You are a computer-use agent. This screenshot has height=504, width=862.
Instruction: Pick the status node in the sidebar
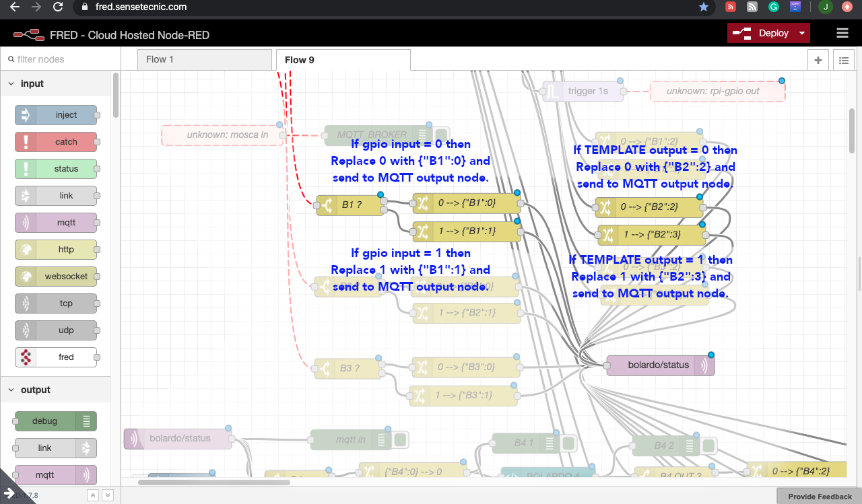56,168
